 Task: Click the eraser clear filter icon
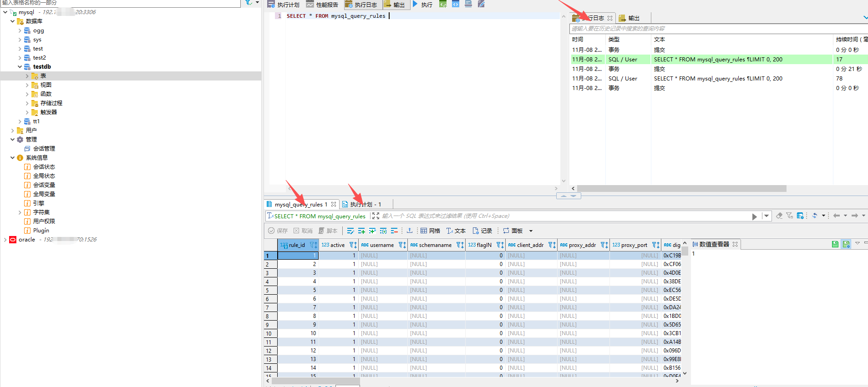[779, 216]
